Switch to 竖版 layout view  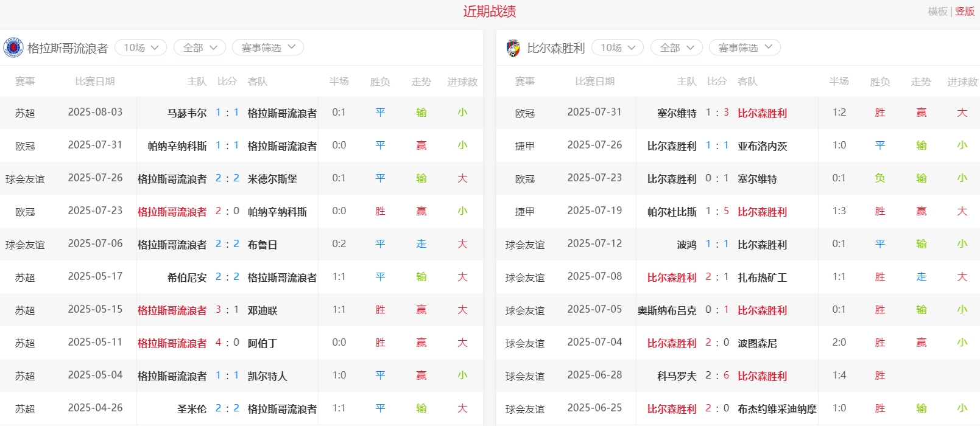tap(965, 12)
